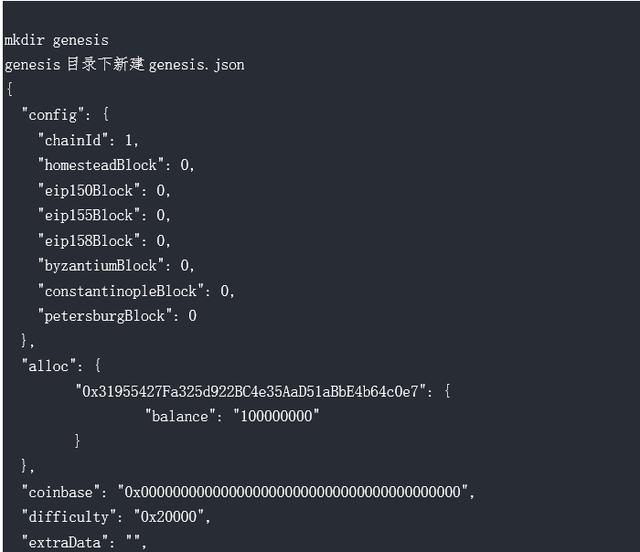Screen dimensions: 640x552
Task: Click the "petersburgBlock" entry
Action: (117, 316)
